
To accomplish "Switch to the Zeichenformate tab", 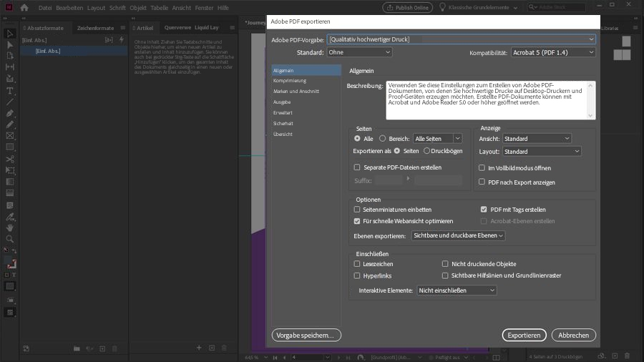I will pos(95,28).
